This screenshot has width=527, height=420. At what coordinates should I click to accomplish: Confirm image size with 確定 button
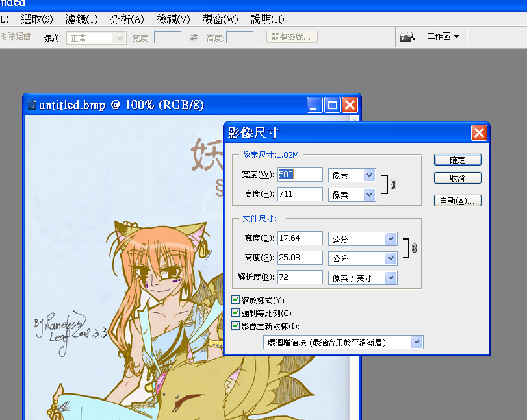[x=457, y=160]
